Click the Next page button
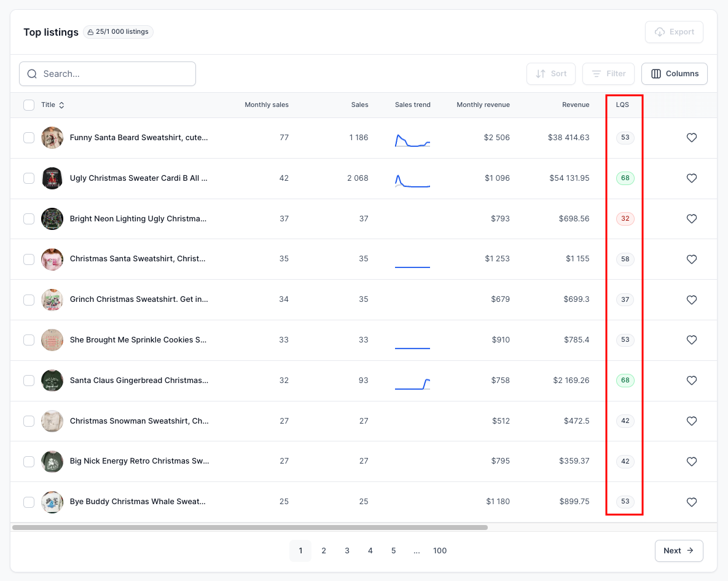The width and height of the screenshot is (728, 581). tap(678, 551)
